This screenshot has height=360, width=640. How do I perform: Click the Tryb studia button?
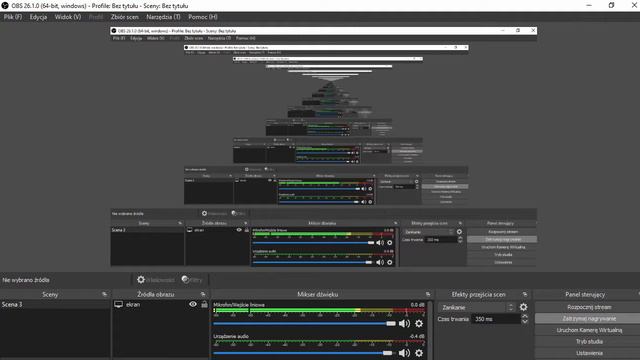[x=589, y=341]
